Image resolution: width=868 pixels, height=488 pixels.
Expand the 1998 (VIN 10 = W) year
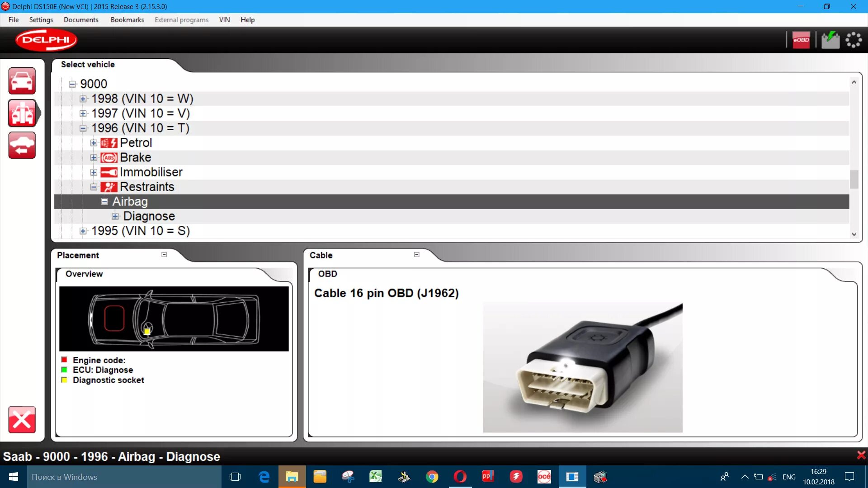pos(83,99)
